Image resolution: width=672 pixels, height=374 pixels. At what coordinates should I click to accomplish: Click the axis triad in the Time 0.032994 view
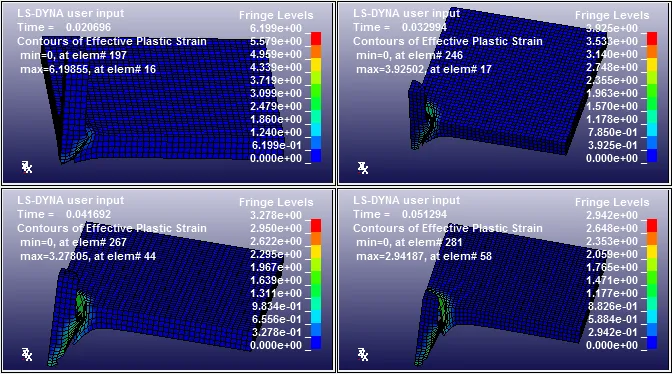point(363,168)
